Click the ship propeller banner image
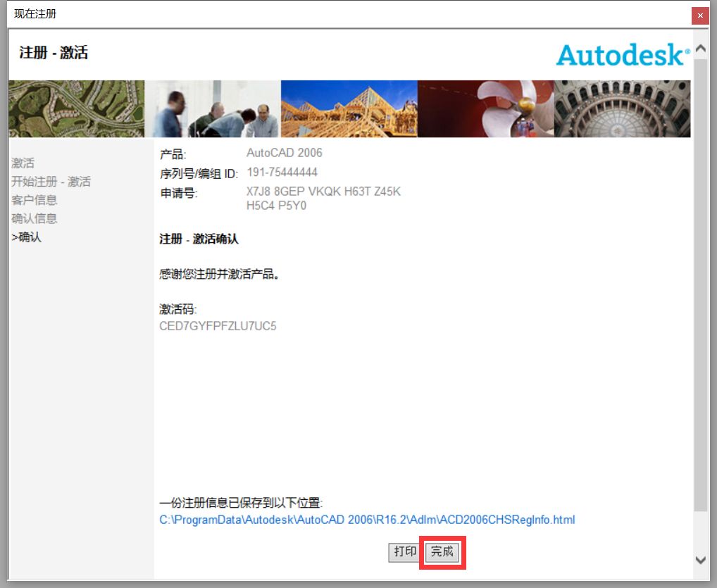Viewport: 717px width, 588px height. point(485,109)
